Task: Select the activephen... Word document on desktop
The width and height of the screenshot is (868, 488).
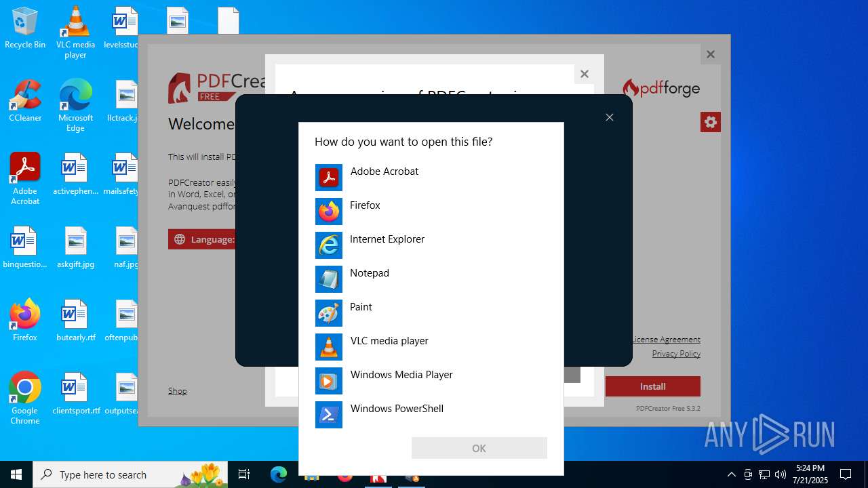Action: point(75,174)
